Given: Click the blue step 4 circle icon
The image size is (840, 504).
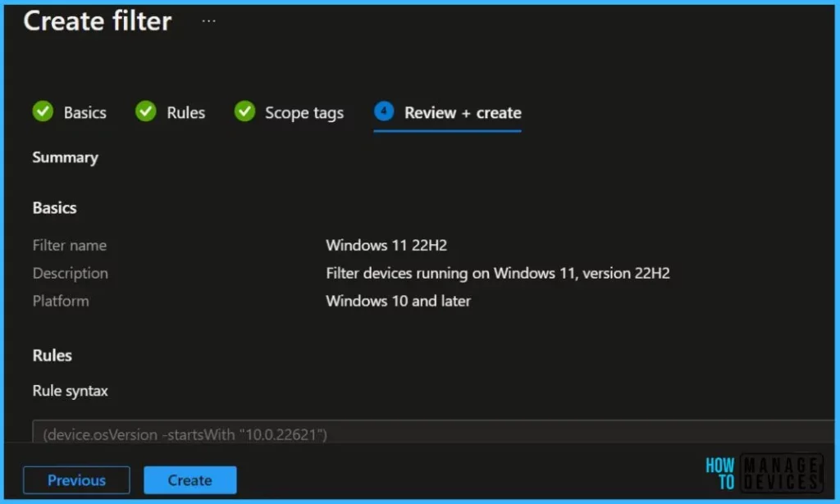Looking at the screenshot, I should 384,111.
